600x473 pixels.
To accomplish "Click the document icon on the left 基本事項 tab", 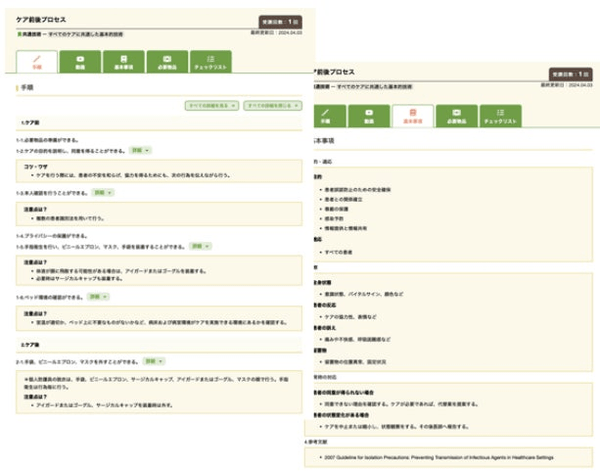I will 123,58.
